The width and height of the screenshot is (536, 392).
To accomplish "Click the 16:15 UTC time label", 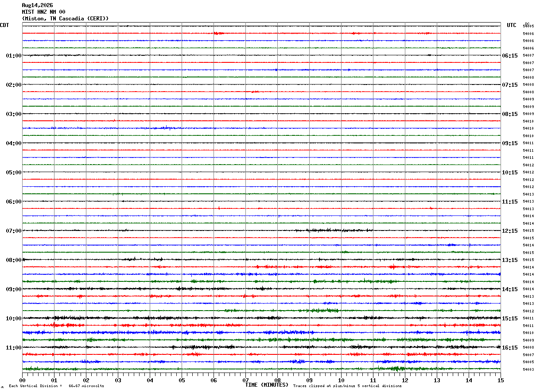I will coord(509,348).
